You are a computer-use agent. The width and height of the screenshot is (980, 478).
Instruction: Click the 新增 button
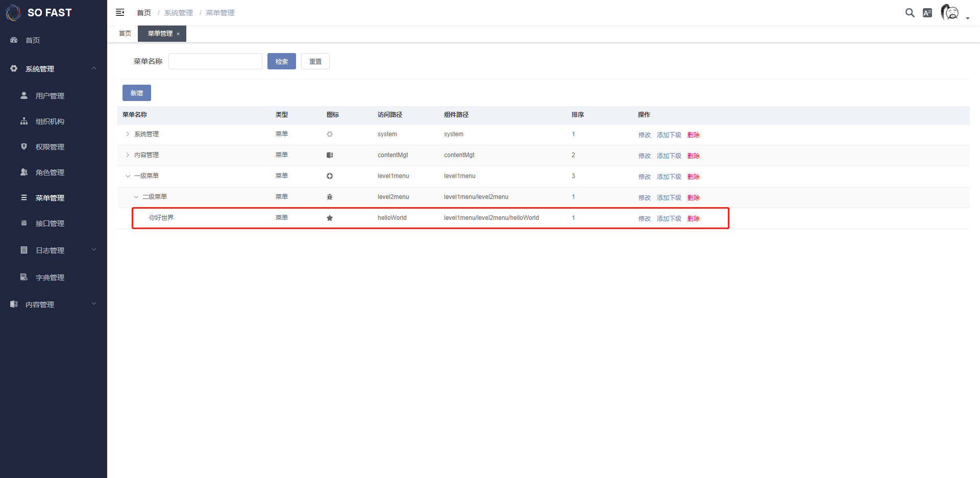pyautogui.click(x=136, y=93)
